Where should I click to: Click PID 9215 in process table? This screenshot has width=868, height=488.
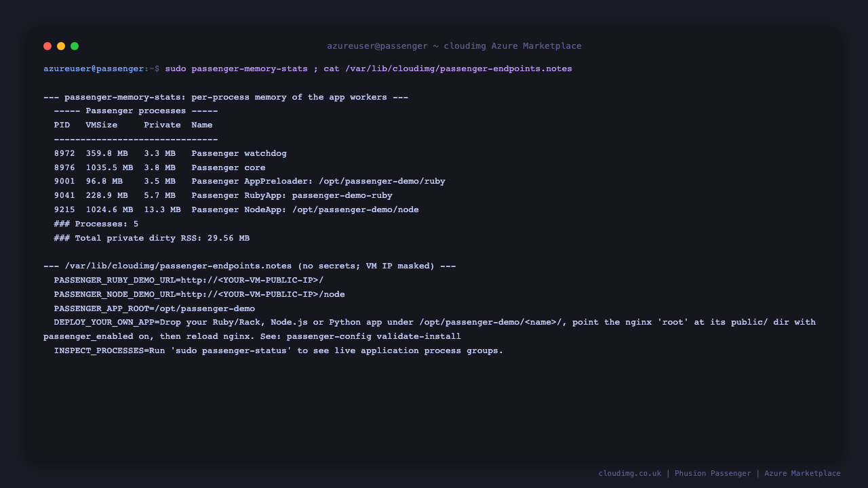pyautogui.click(x=64, y=209)
